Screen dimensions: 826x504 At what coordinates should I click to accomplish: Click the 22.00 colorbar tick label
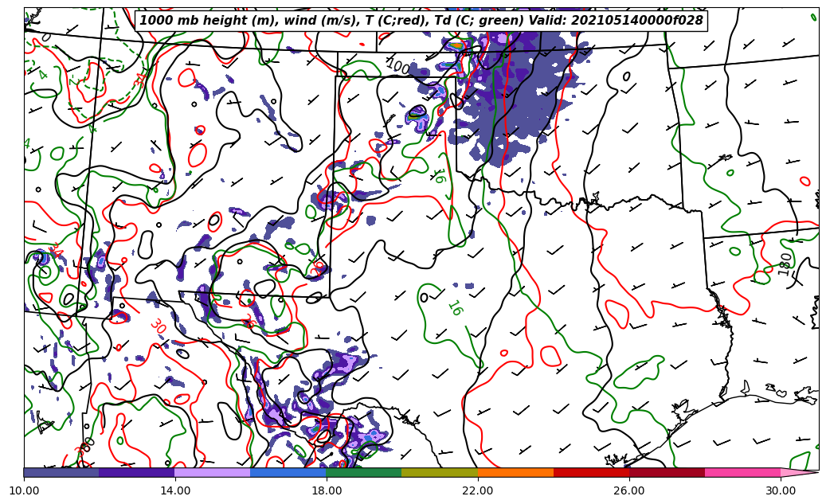[x=478, y=490]
